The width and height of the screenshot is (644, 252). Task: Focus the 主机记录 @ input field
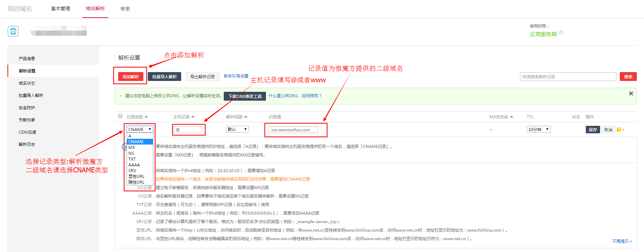(188, 130)
